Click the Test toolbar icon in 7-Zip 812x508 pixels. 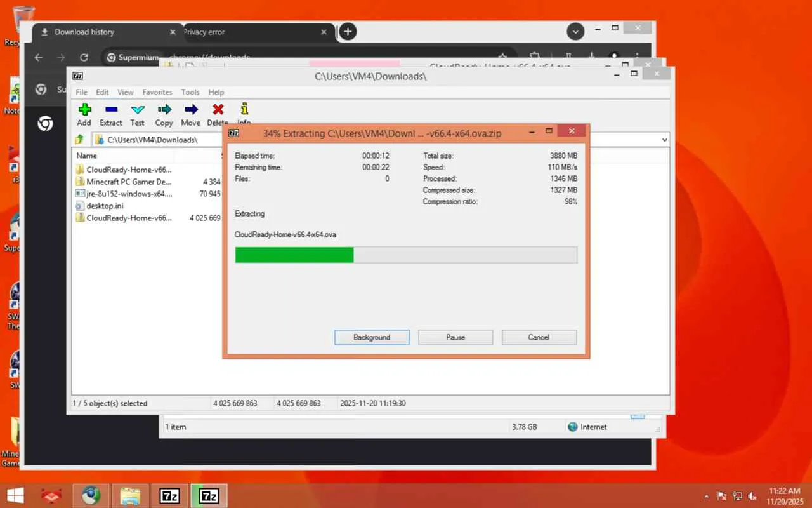click(137, 109)
